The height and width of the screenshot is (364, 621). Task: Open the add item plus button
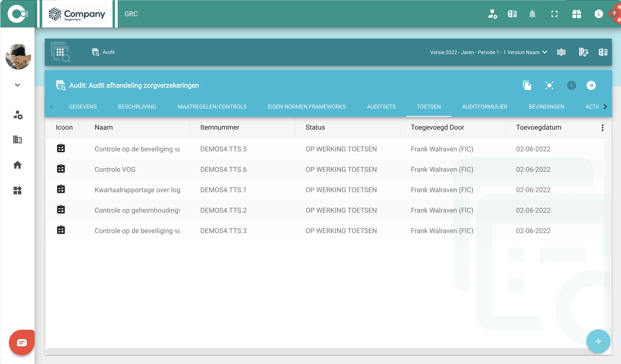598,341
